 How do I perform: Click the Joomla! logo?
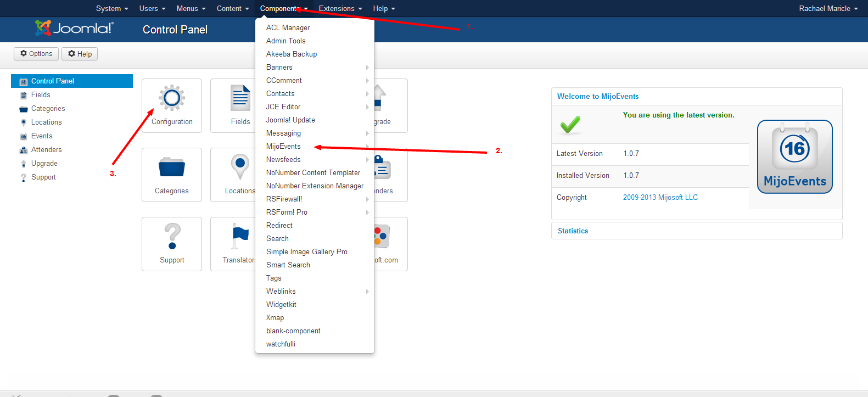click(74, 28)
